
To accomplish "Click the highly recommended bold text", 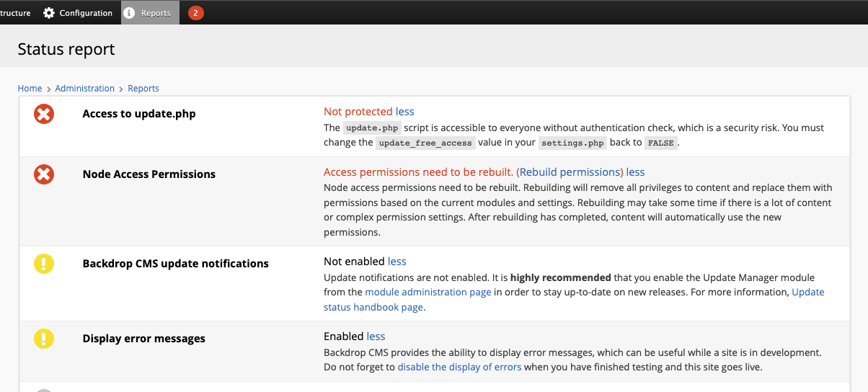I will [560, 277].
